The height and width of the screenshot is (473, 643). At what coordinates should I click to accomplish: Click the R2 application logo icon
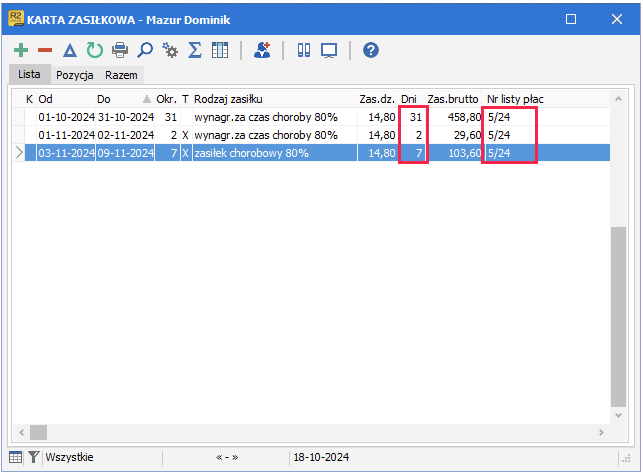click(16, 19)
